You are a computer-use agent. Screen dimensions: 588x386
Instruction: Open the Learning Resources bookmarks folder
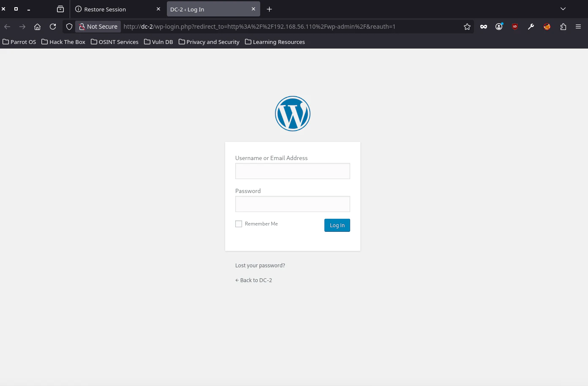275,42
